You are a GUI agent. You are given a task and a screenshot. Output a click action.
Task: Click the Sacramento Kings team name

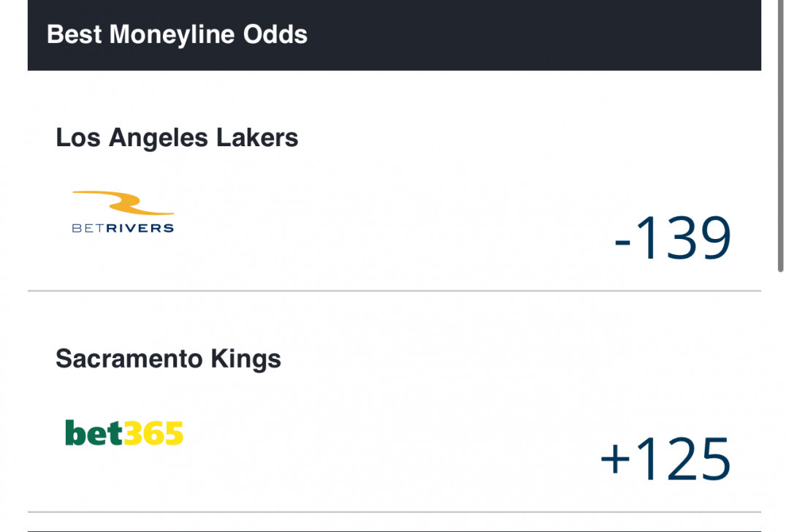click(168, 359)
